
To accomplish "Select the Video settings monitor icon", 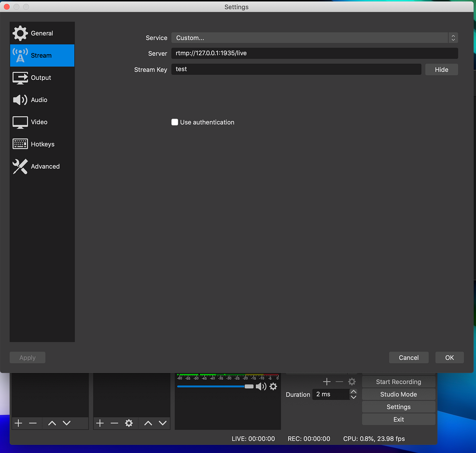I will (x=20, y=122).
